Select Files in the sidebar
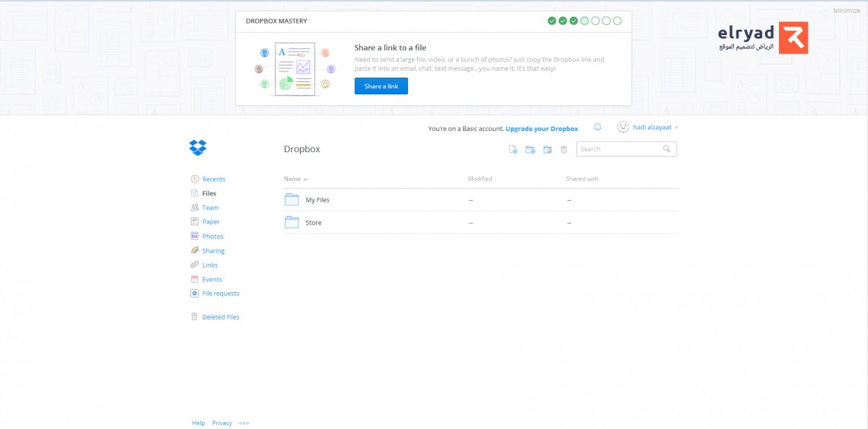 tap(209, 193)
